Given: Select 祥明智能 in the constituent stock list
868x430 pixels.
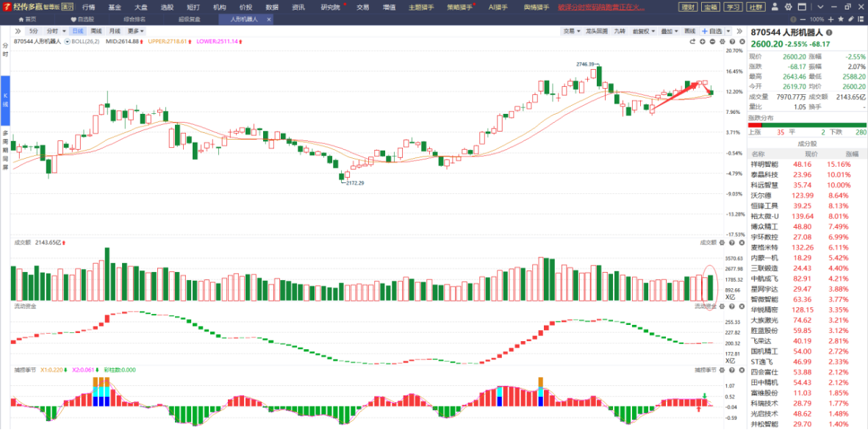Looking at the screenshot, I should pyautogui.click(x=764, y=164).
